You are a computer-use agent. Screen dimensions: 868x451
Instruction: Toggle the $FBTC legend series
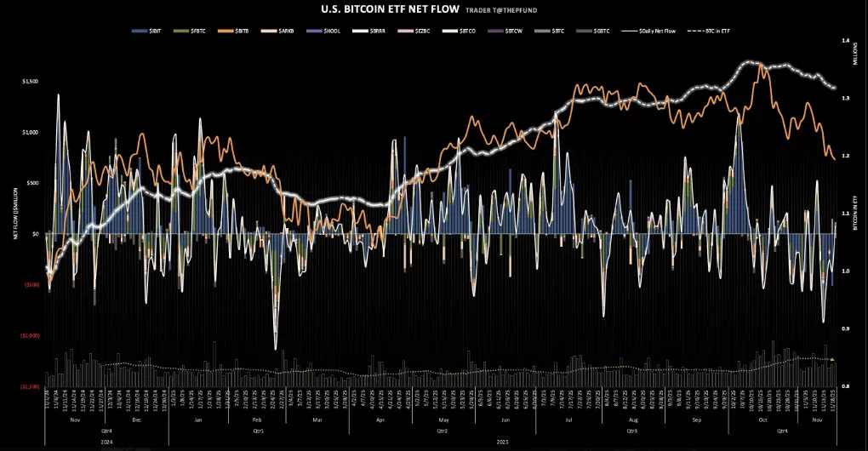[x=198, y=30]
